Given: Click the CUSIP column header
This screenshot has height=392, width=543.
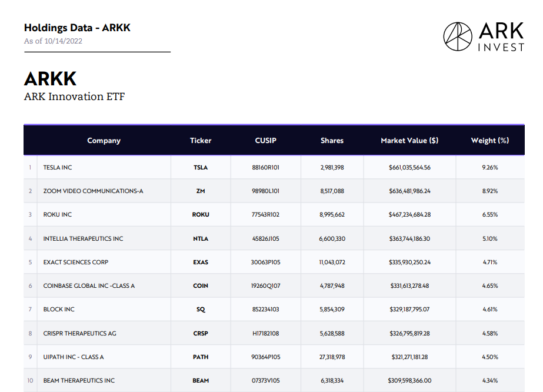Looking at the screenshot, I should coord(265,140).
